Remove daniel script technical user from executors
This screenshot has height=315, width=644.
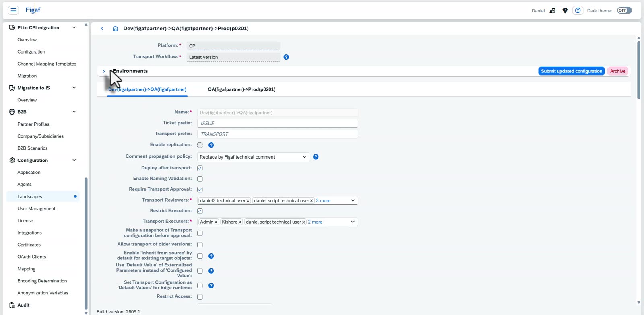click(x=303, y=222)
